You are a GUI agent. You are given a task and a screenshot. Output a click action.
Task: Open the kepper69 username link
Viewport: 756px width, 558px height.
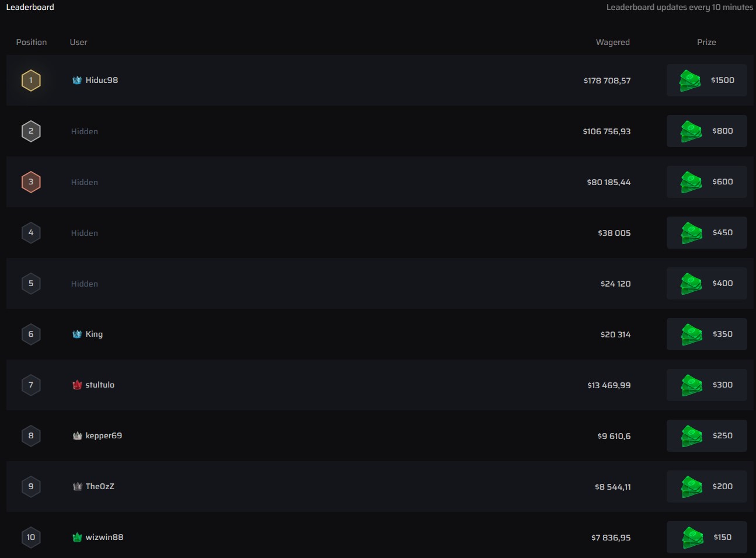point(103,436)
